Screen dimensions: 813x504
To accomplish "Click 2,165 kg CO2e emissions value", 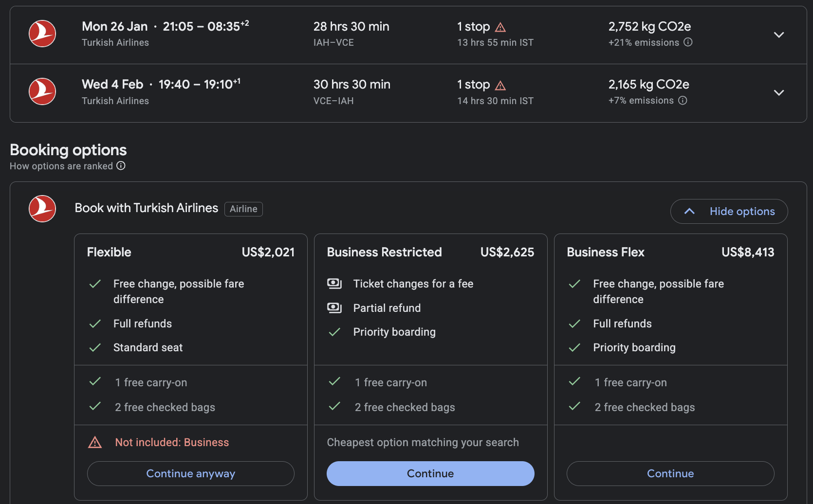I will click(649, 84).
